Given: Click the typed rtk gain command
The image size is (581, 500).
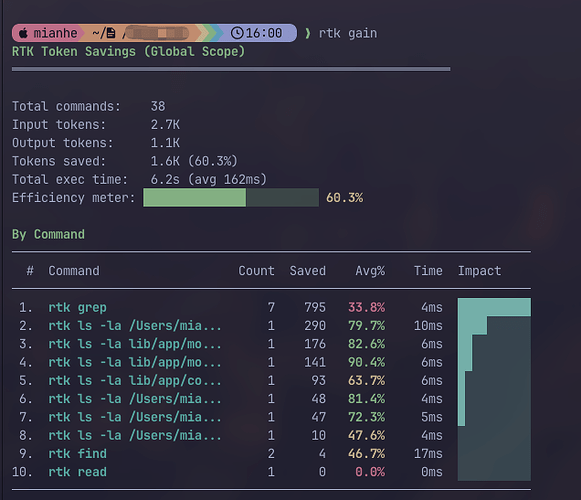Looking at the screenshot, I should 348,33.
